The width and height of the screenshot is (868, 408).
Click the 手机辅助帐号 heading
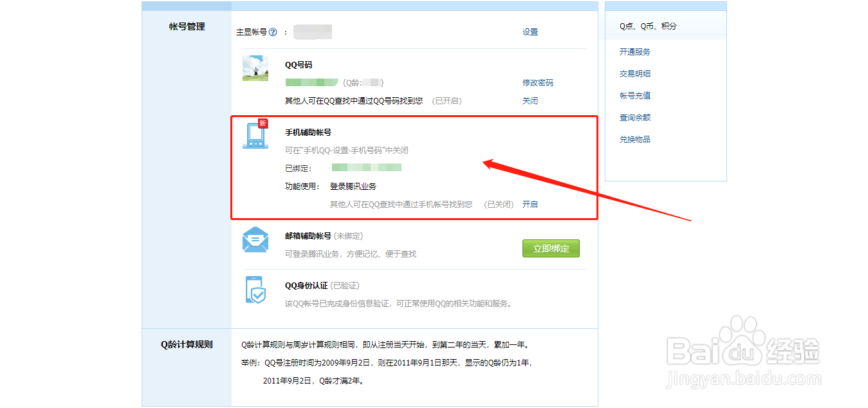pyautogui.click(x=308, y=132)
